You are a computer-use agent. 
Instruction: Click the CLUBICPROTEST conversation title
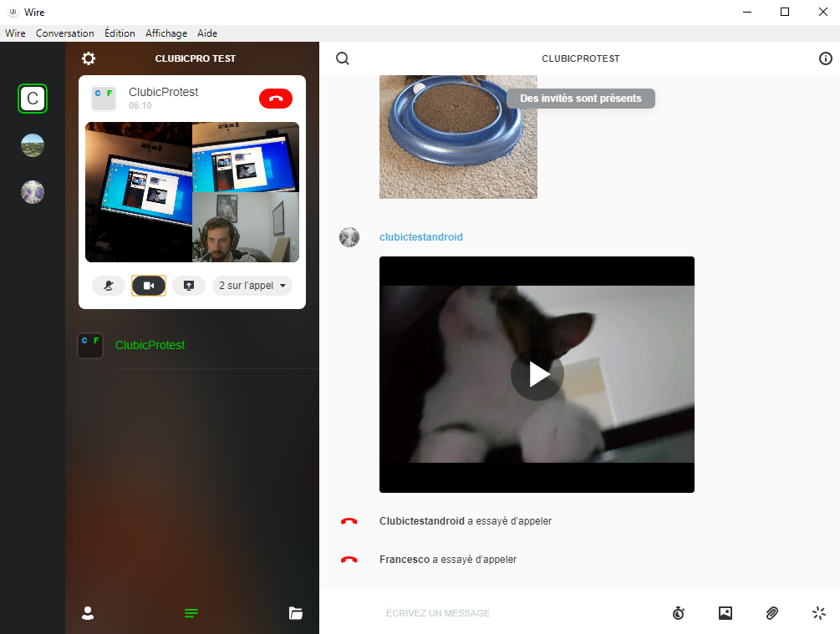click(581, 58)
